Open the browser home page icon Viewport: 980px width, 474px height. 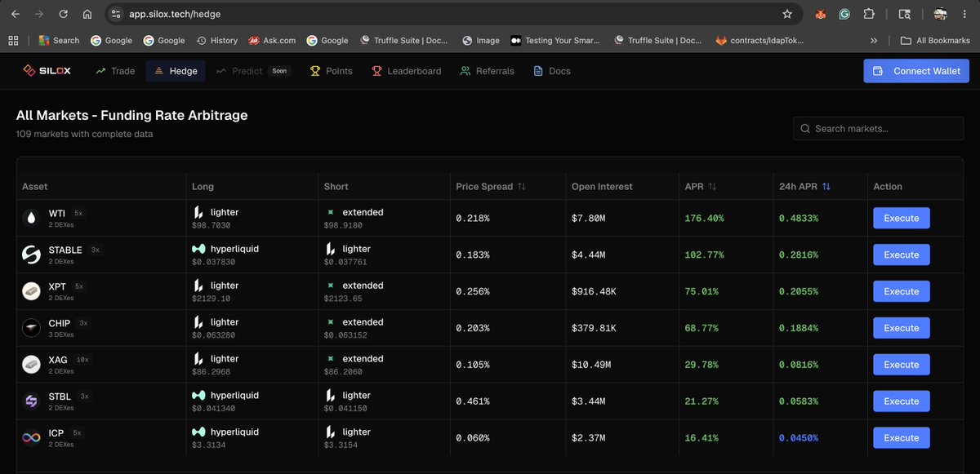pos(87,14)
